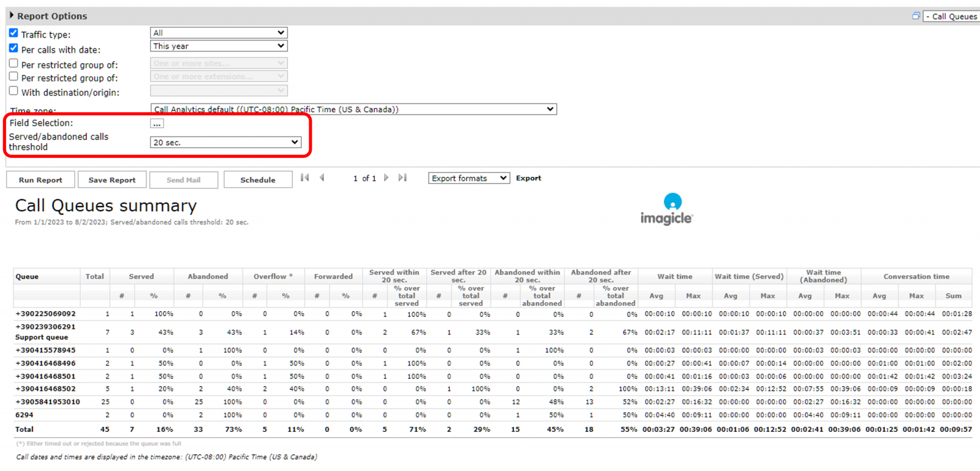This screenshot has height=471, width=980.
Task: Collapse the Report Options arrow
Action: [x=12, y=15]
